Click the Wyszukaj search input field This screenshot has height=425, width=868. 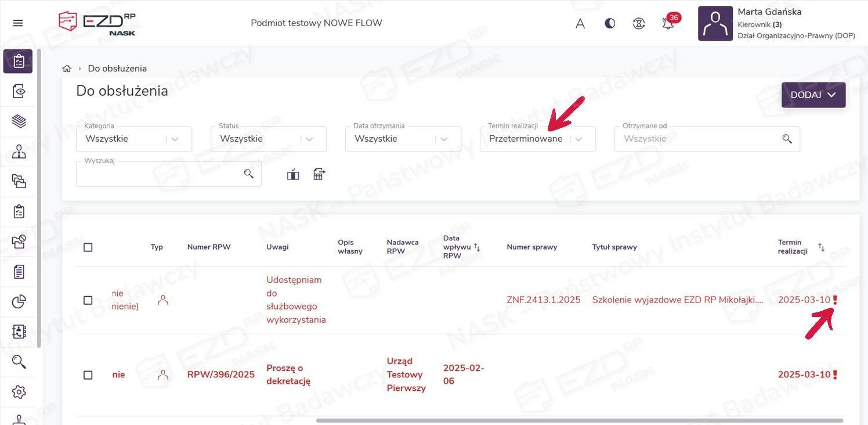(x=160, y=174)
